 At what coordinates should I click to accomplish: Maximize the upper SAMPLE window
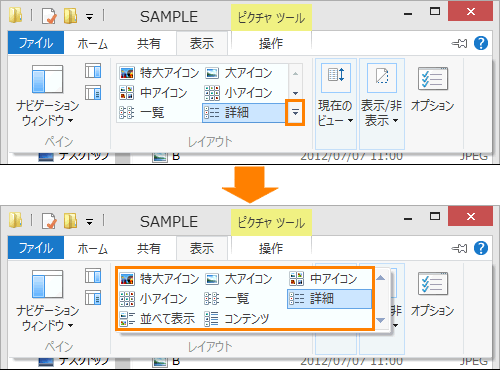coord(435,11)
